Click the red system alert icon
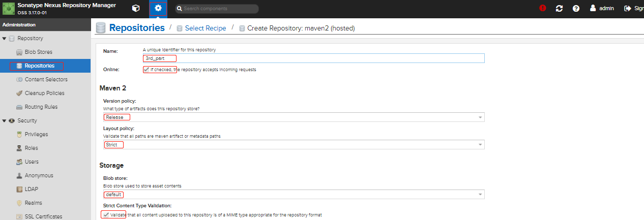Screen dimensions: 644x220 (543, 9)
